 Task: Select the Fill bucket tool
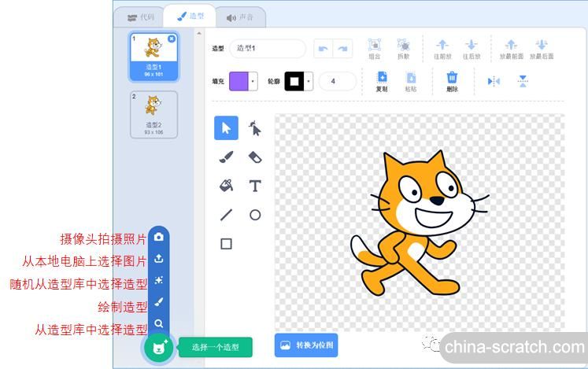click(x=226, y=186)
